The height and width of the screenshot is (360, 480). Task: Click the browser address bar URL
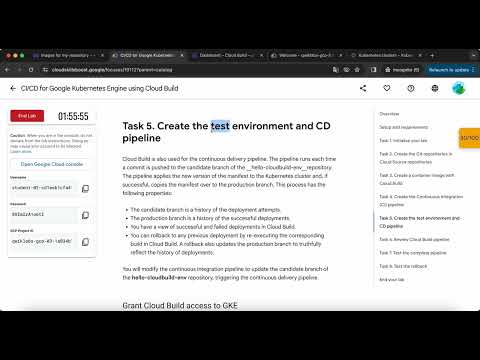click(112, 70)
